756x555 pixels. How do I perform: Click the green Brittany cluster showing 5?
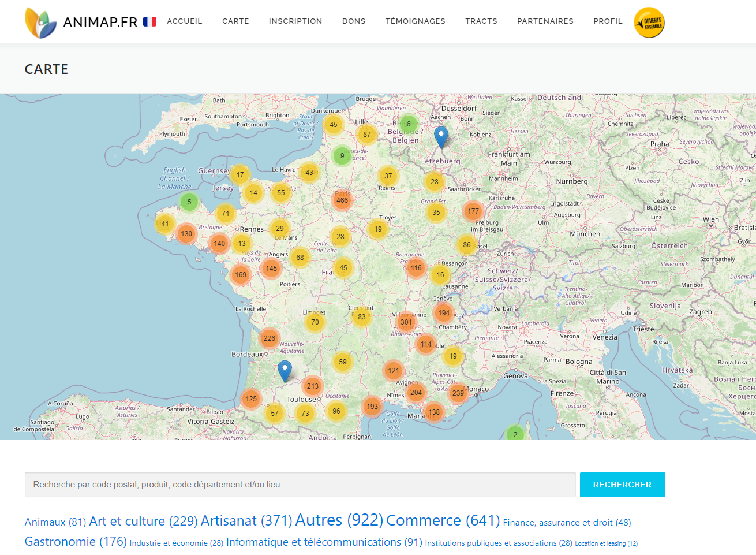(x=189, y=203)
